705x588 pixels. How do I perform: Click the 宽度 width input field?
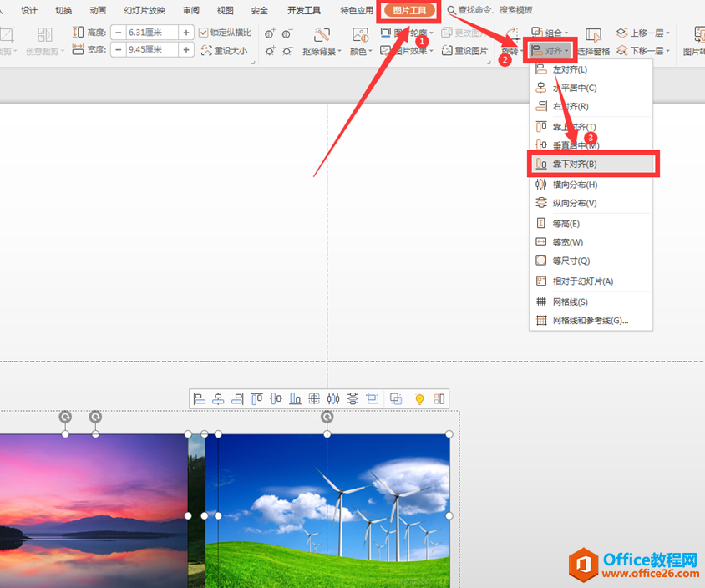pos(151,50)
